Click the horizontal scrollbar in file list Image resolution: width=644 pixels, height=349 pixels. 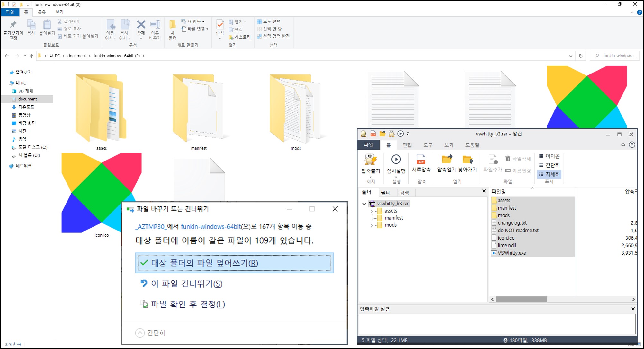521,299
